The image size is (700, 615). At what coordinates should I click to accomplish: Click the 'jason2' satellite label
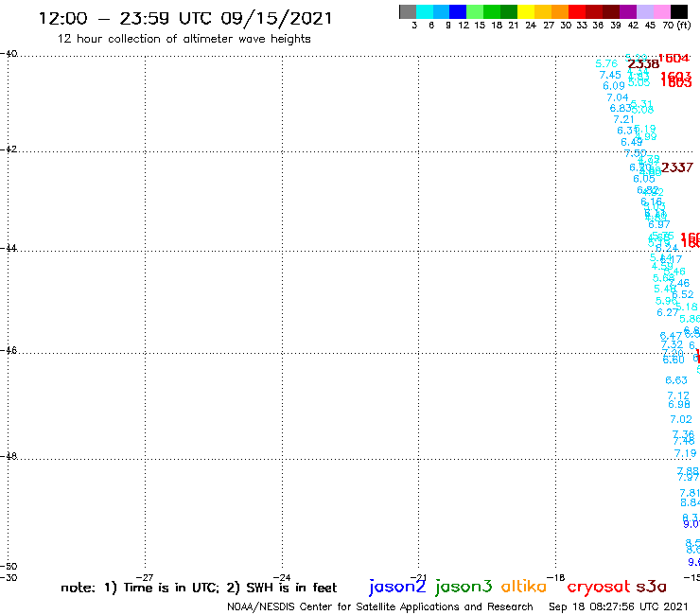(x=397, y=587)
